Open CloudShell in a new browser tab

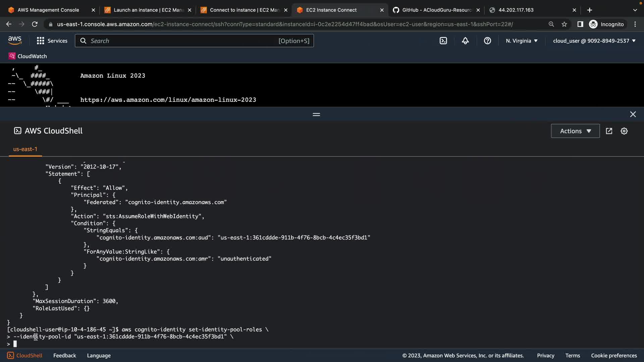[x=609, y=131]
